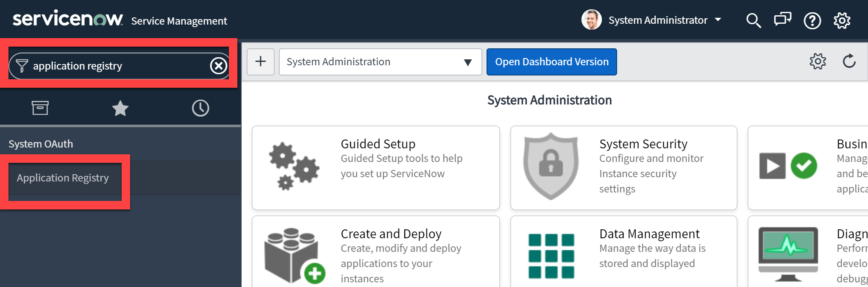Open Create and Deploy link
Viewport: 868px width, 287px height.
point(391,234)
